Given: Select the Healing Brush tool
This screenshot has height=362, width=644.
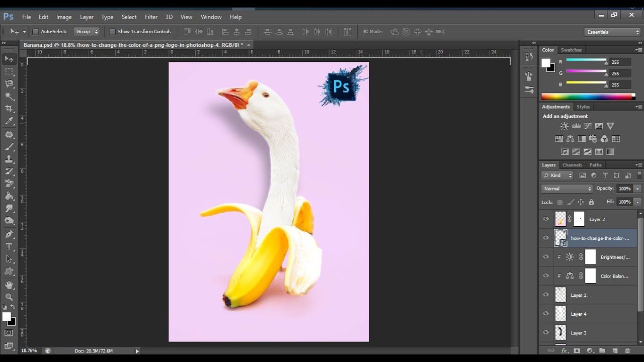Looking at the screenshot, I should point(9,134).
